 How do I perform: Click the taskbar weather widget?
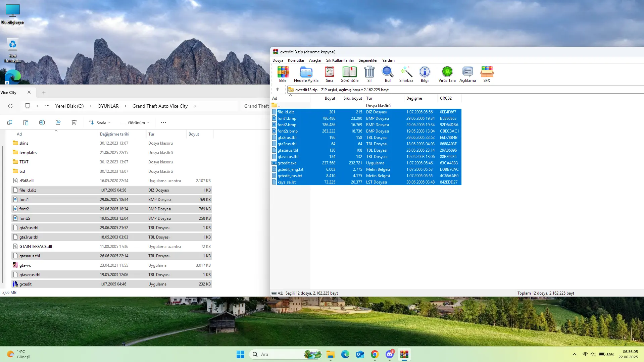[19, 354]
